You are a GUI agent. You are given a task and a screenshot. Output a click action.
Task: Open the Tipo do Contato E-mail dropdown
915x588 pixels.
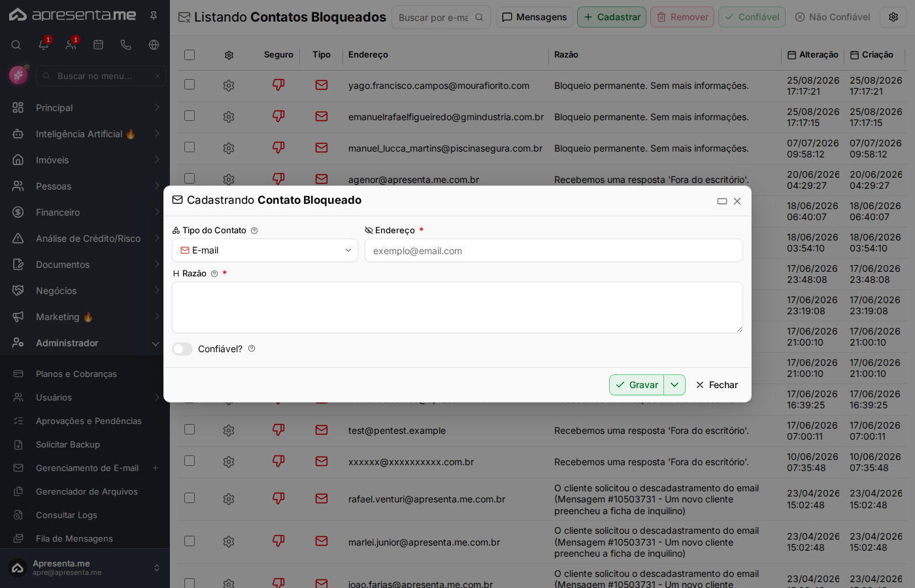click(x=265, y=250)
